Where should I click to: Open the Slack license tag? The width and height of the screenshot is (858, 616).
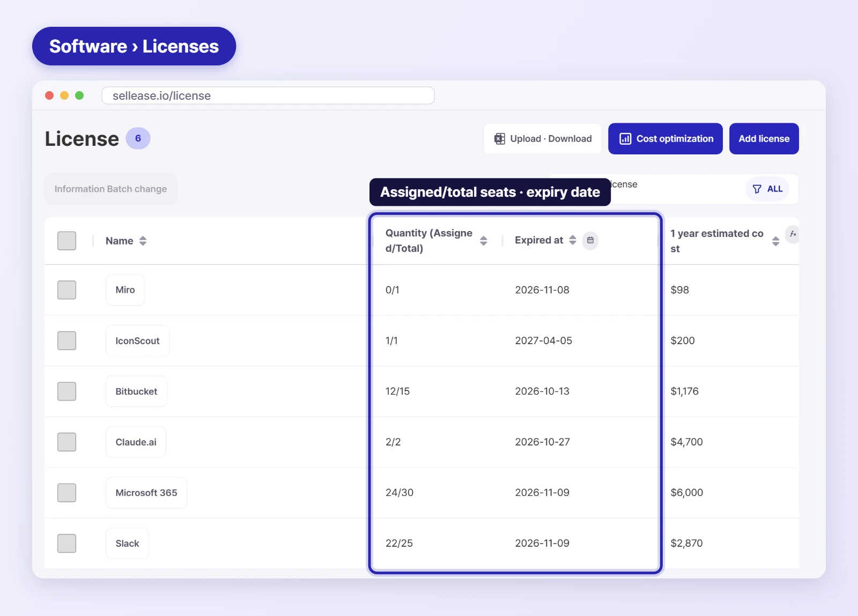pos(127,543)
